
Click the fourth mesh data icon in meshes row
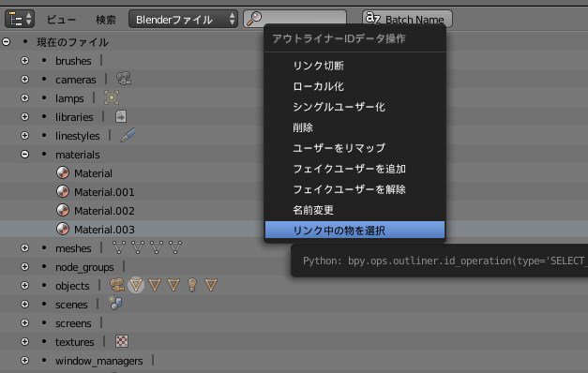click(x=175, y=247)
